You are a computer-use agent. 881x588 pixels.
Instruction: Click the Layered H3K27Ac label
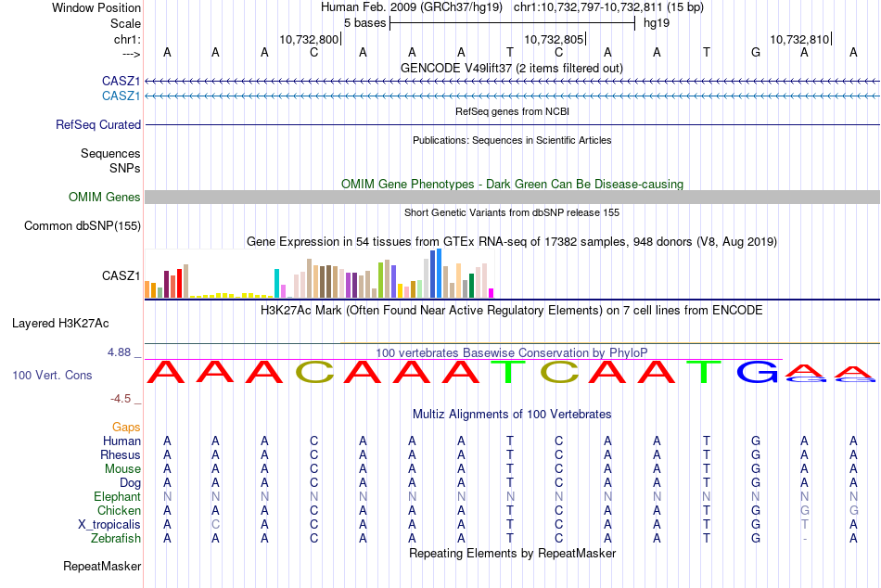[x=60, y=324]
